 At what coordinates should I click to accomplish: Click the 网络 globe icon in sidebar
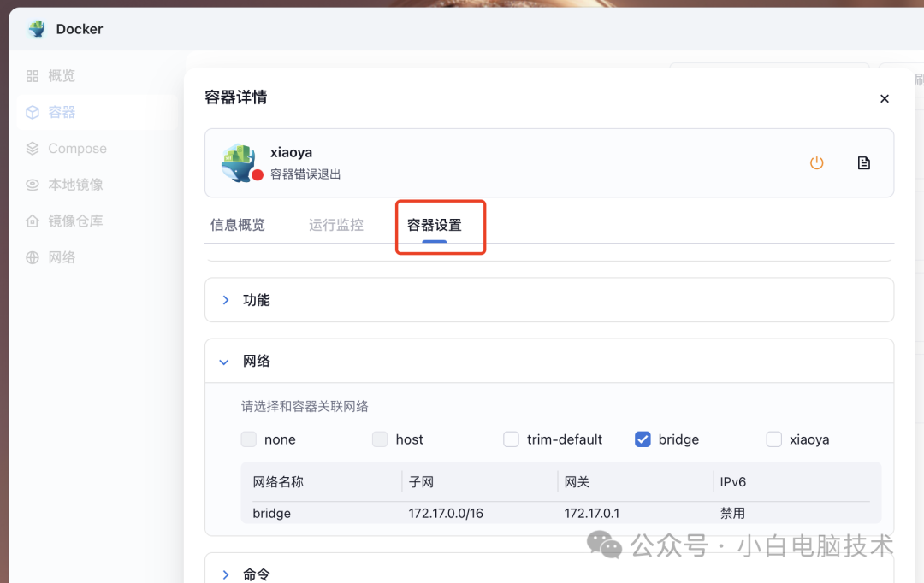point(33,257)
